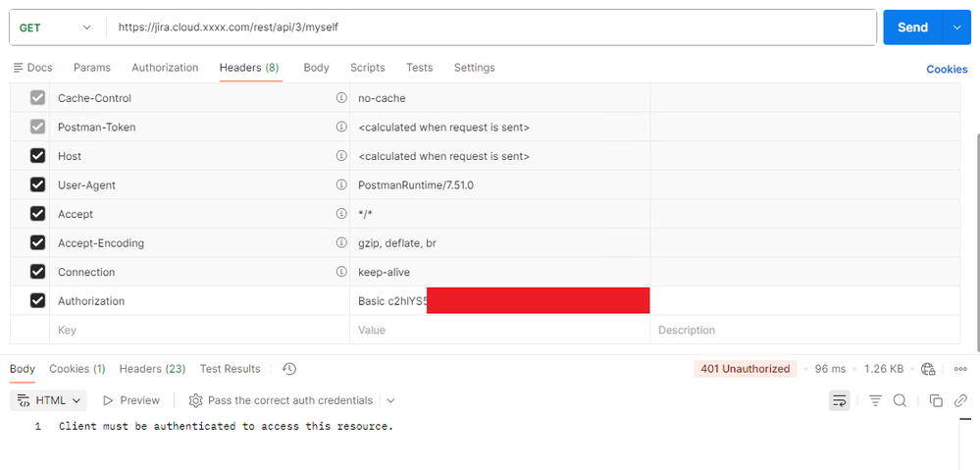Click the 1.26 KB response size
Screen dimensions: 980x470
pos(884,369)
